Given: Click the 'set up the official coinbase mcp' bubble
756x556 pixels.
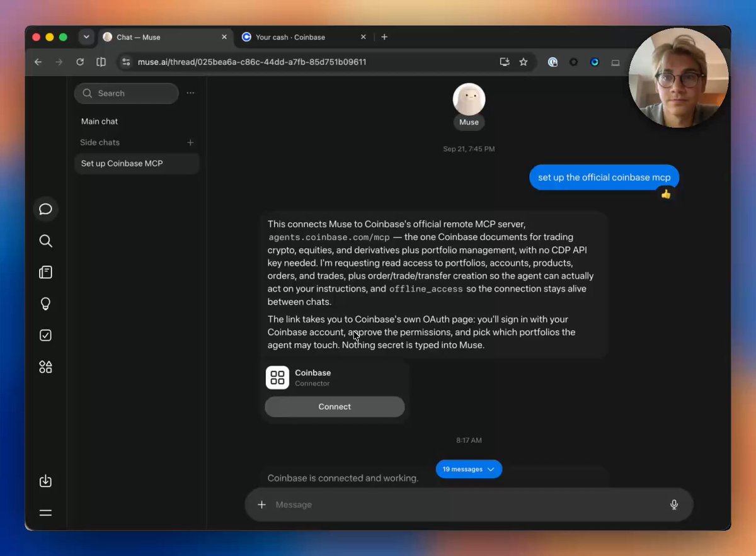Looking at the screenshot, I should point(604,178).
